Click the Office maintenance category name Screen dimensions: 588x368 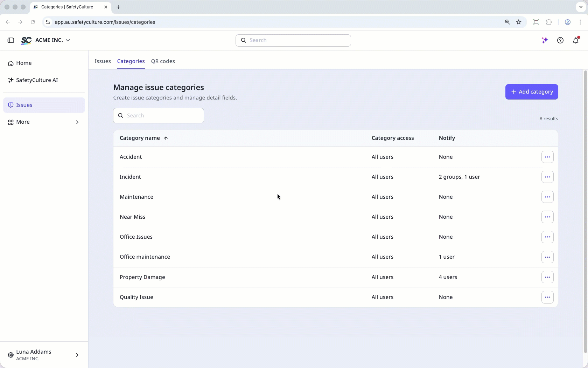point(145,257)
